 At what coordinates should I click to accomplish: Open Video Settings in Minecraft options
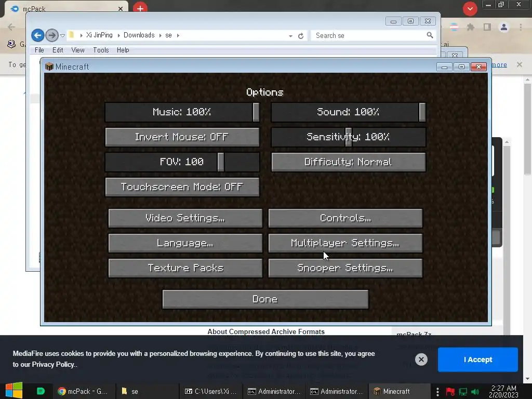[185, 218]
